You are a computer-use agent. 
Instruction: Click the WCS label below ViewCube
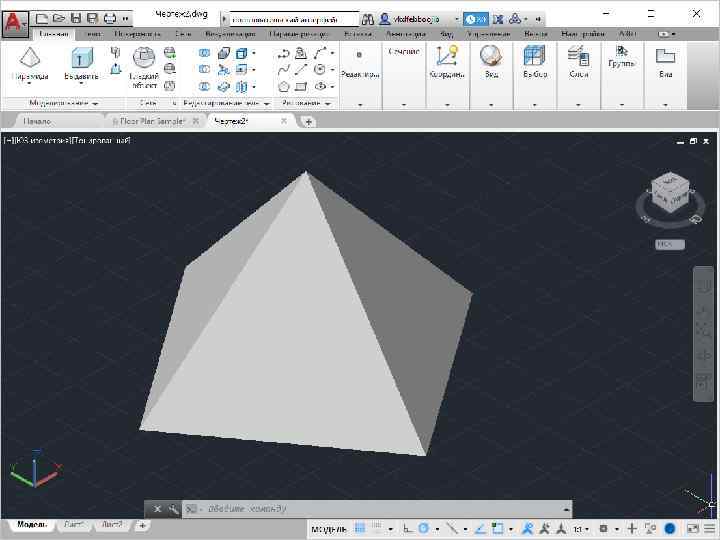[x=669, y=244]
